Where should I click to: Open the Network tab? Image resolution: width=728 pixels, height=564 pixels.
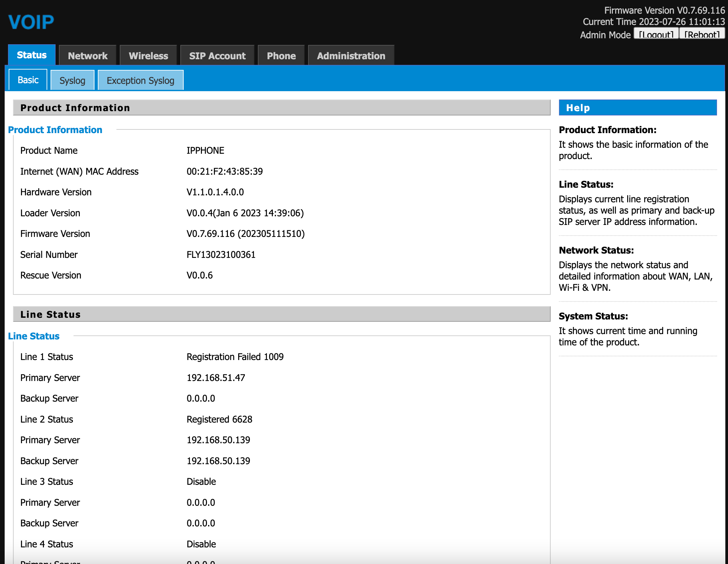88,56
